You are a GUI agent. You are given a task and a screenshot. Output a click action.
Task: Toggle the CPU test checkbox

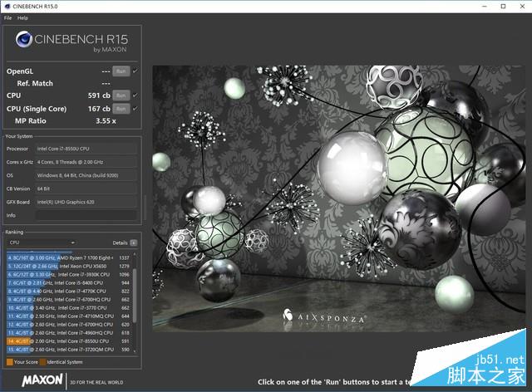[x=135, y=96]
